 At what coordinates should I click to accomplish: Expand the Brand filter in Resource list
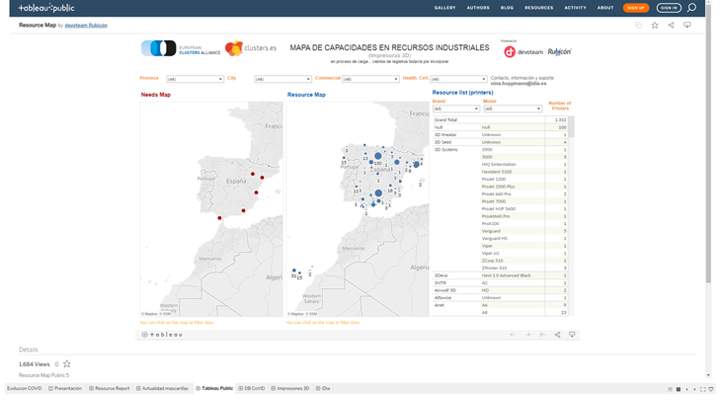coord(456,108)
